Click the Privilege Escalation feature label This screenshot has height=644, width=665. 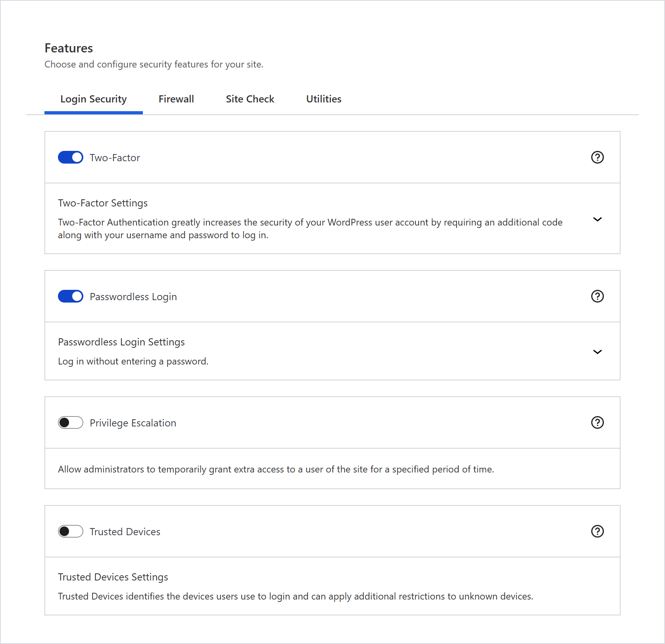[133, 423]
